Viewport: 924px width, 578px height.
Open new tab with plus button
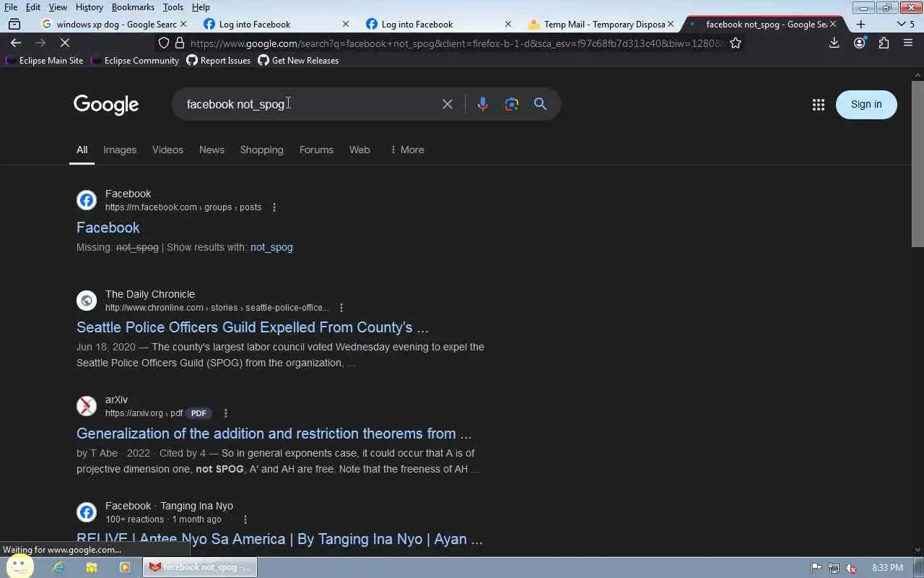pyautogui.click(x=860, y=24)
